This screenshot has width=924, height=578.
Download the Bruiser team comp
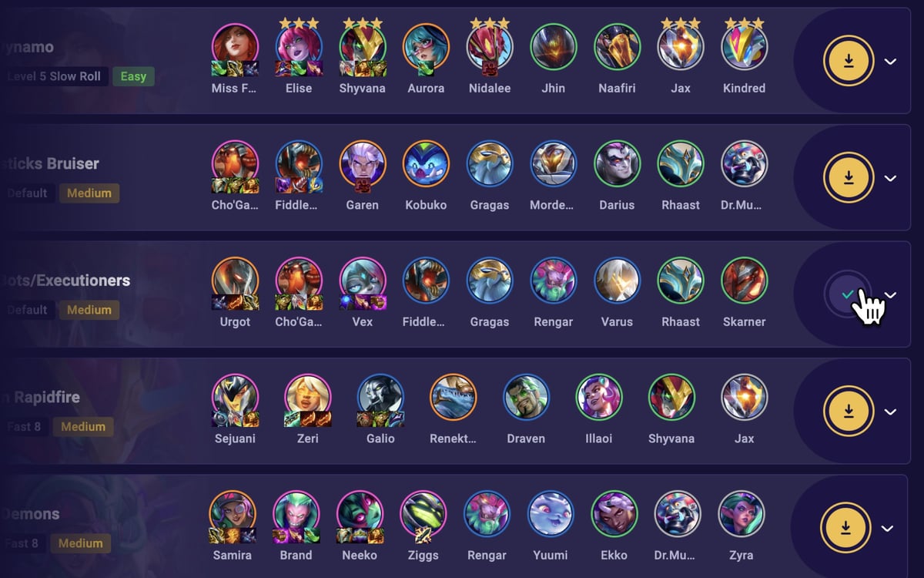tap(849, 178)
